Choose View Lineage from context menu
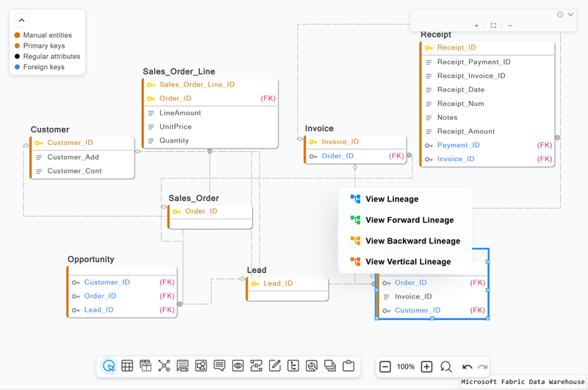The height and width of the screenshot is (390, 588). 405,199
